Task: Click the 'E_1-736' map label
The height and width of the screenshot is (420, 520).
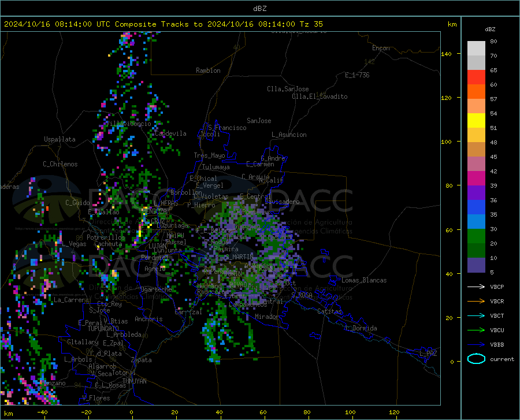Action: (x=357, y=75)
